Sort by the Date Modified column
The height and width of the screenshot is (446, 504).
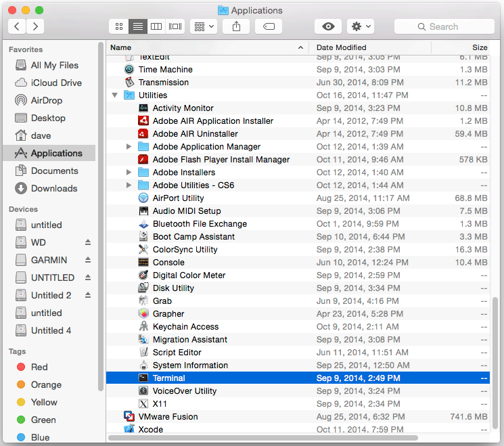pyautogui.click(x=370, y=47)
